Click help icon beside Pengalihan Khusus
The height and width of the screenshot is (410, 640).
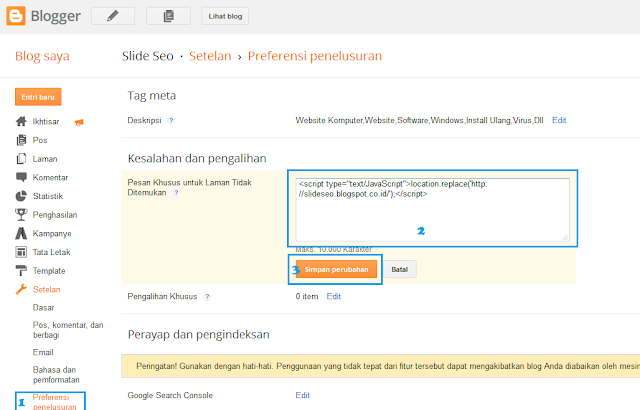click(x=207, y=297)
